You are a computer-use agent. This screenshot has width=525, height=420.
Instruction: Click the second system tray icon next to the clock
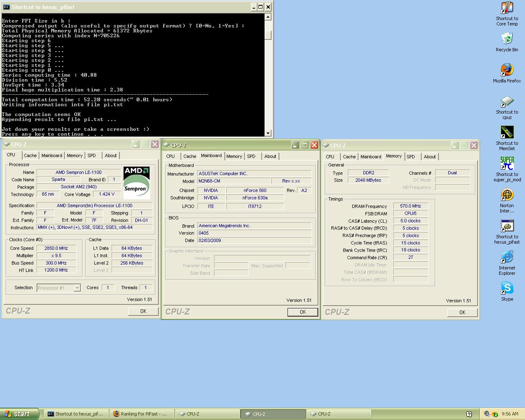[495, 414]
